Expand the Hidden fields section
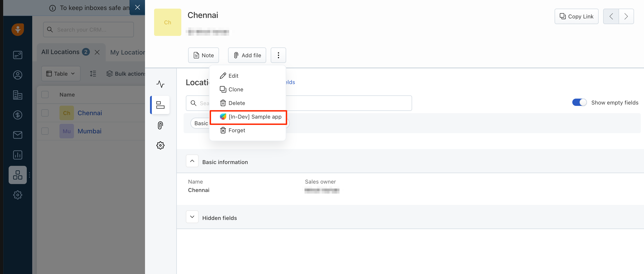The height and width of the screenshot is (274, 644). pyautogui.click(x=192, y=217)
